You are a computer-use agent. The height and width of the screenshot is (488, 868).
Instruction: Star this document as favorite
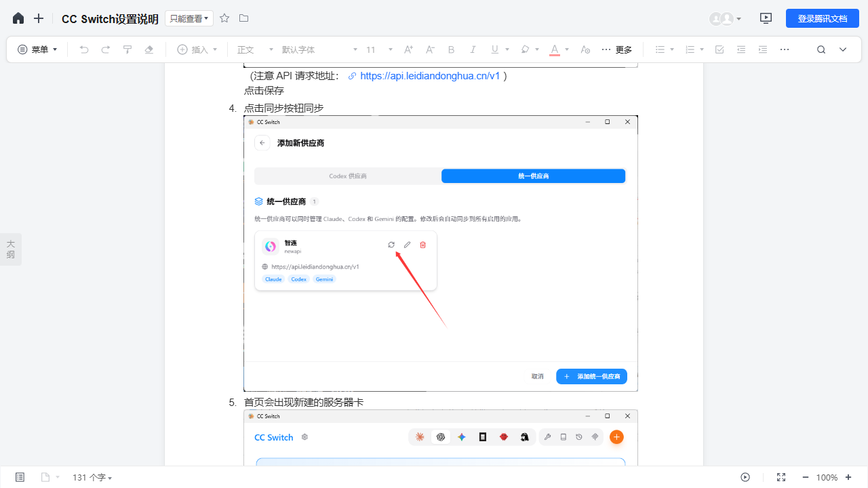224,18
